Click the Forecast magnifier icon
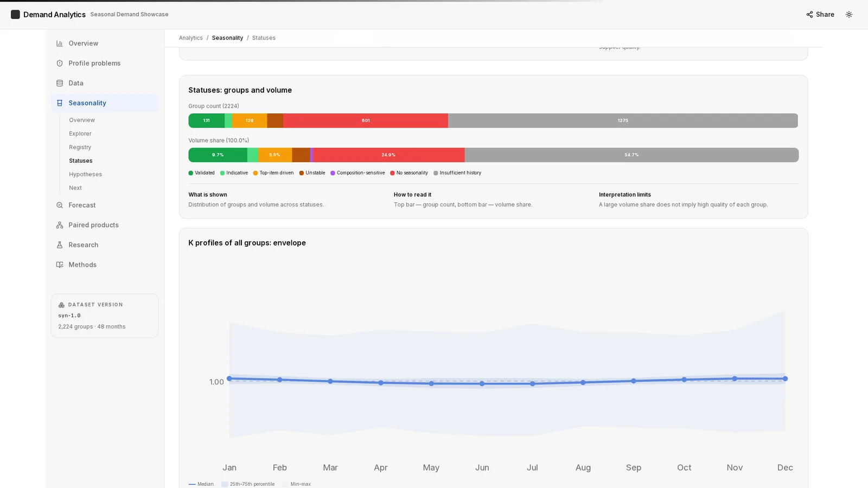The height and width of the screenshot is (488, 868). [60, 205]
